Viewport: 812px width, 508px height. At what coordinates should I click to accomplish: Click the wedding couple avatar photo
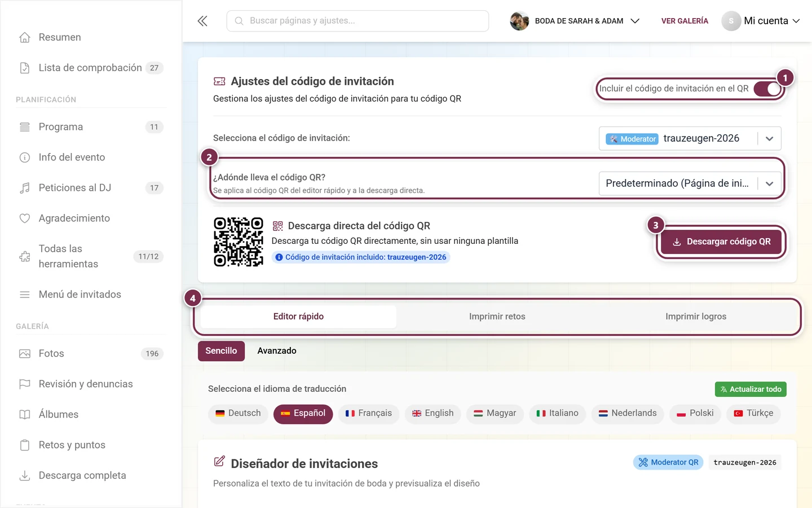click(x=519, y=21)
